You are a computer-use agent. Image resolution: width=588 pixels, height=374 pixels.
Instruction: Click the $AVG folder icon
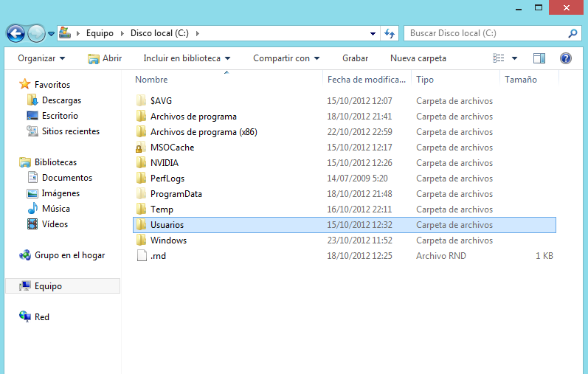pyautogui.click(x=141, y=100)
